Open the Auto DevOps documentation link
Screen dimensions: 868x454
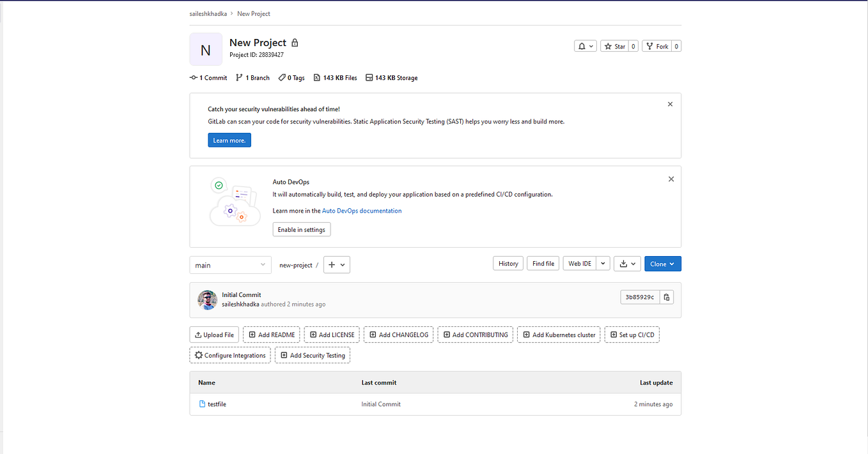(x=361, y=210)
